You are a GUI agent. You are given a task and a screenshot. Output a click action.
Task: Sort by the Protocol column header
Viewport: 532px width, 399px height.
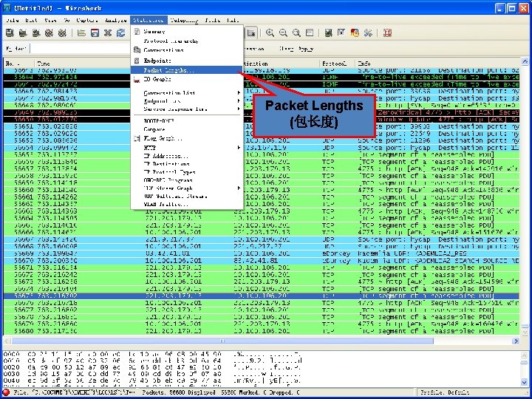[x=337, y=64]
